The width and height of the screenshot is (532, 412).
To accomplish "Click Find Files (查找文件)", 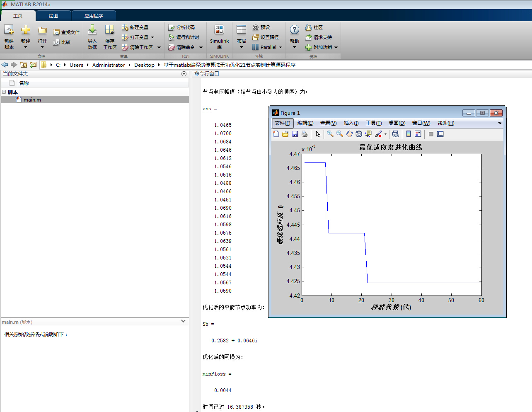I will click(x=66, y=32).
